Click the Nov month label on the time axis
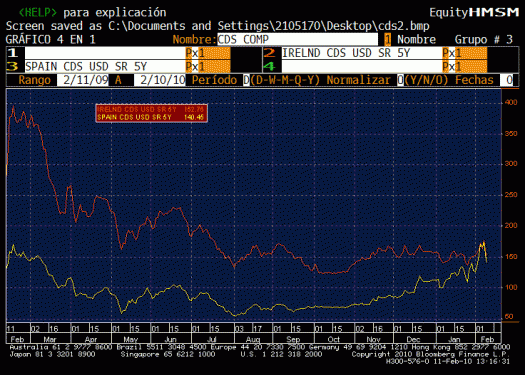Image resolution: width=525 pixels, height=375 pixels. pos(373,339)
